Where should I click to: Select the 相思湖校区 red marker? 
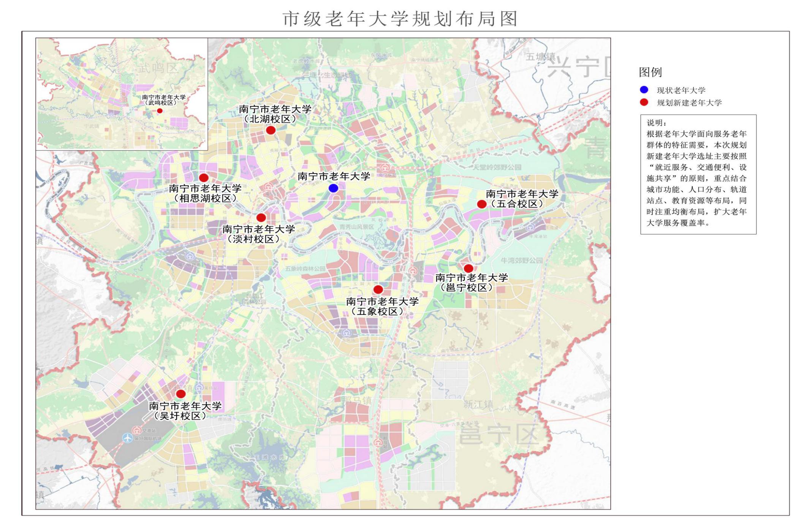[x=204, y=177]
